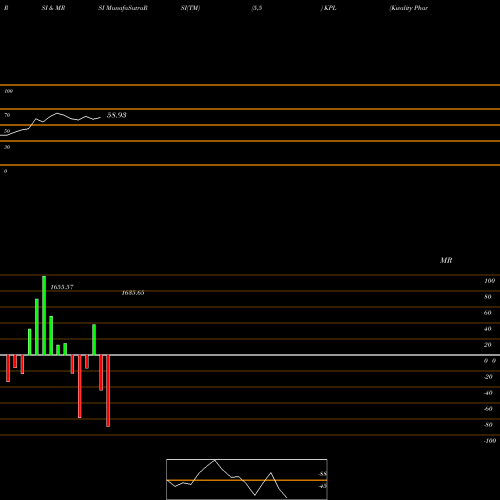500x500 pixels.
Task: Click the MR title above right axis
Action: pos(446,260)
